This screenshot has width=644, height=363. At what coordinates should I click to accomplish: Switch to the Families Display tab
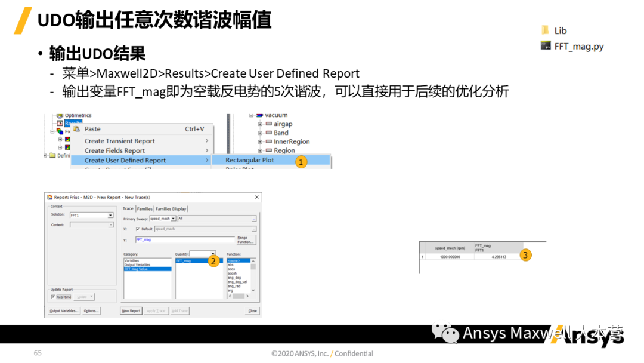pyautogui.click(x=171, y=209)
